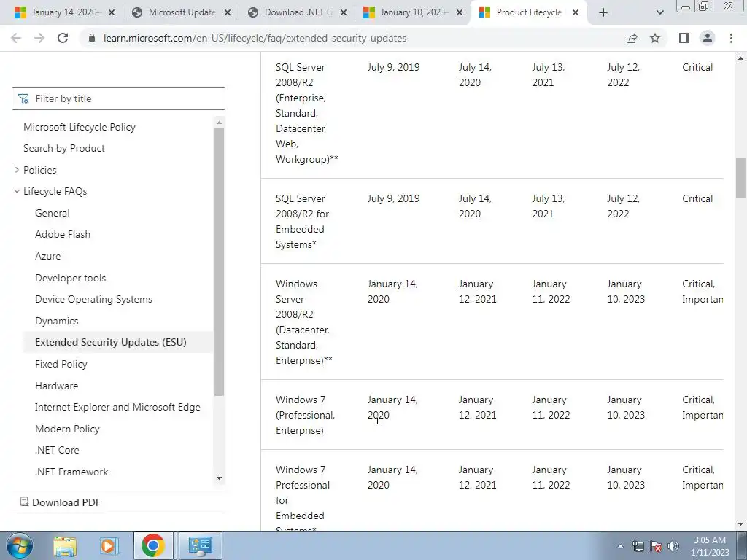
Task: Open the Hardware FAQ item
Action: (56, 386)
